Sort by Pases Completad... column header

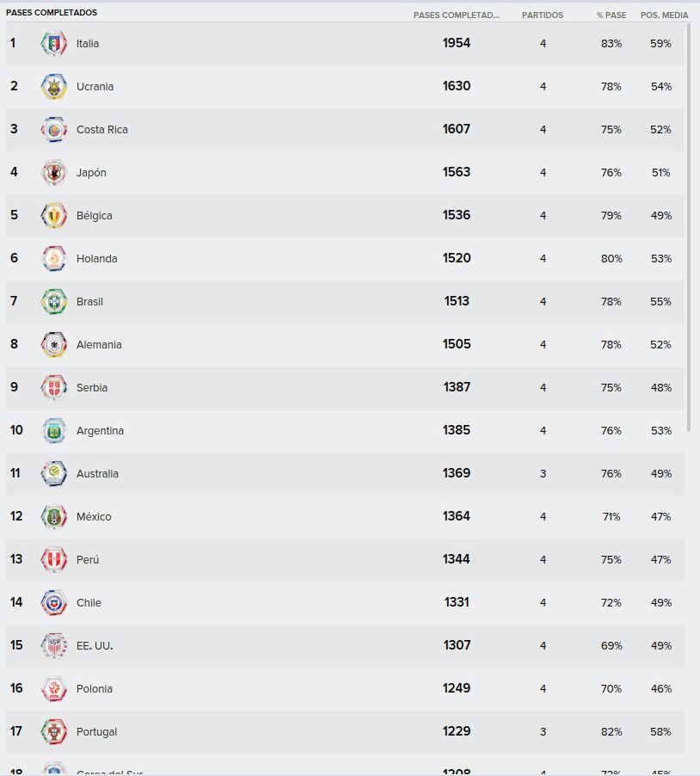456,15
